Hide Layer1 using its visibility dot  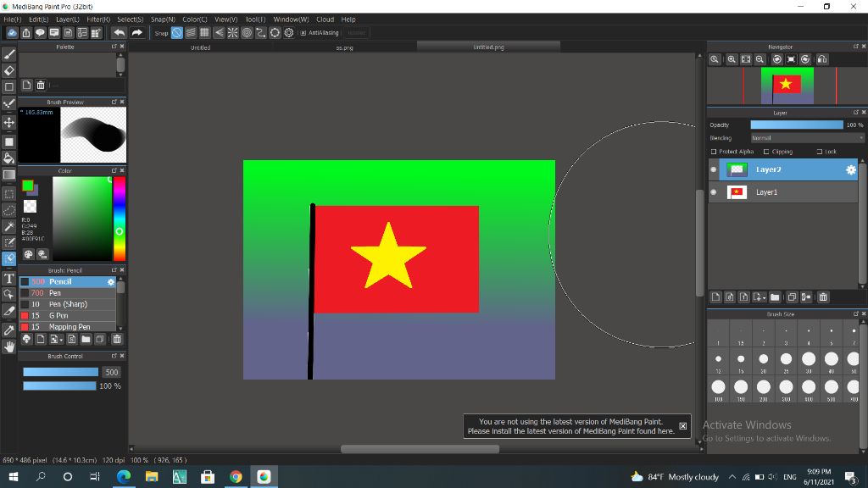coord(714,192)
